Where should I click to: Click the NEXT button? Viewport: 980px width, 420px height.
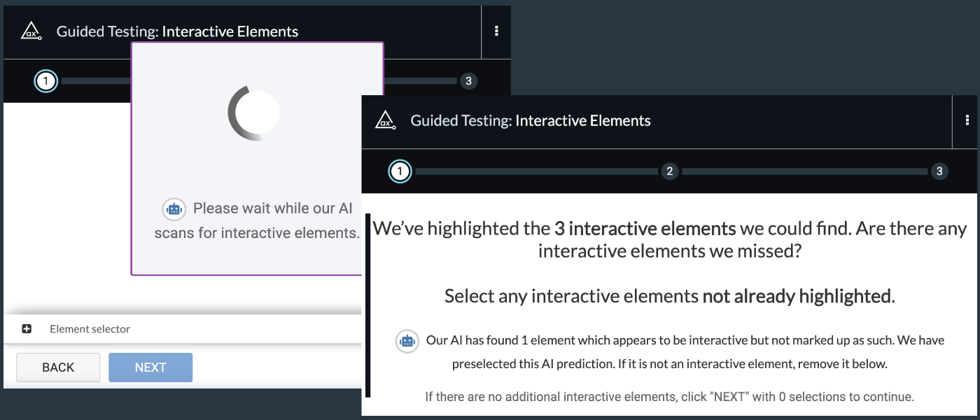click(x=150, y=367)
